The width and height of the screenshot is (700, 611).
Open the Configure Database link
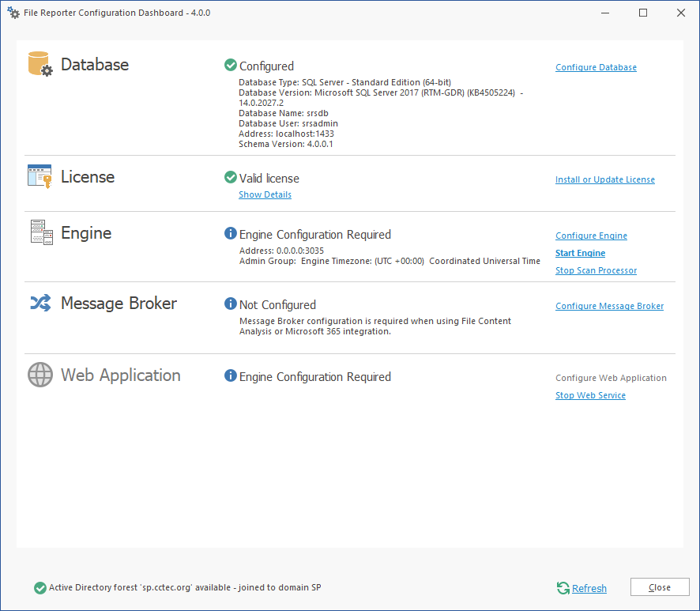coord(596,68)
